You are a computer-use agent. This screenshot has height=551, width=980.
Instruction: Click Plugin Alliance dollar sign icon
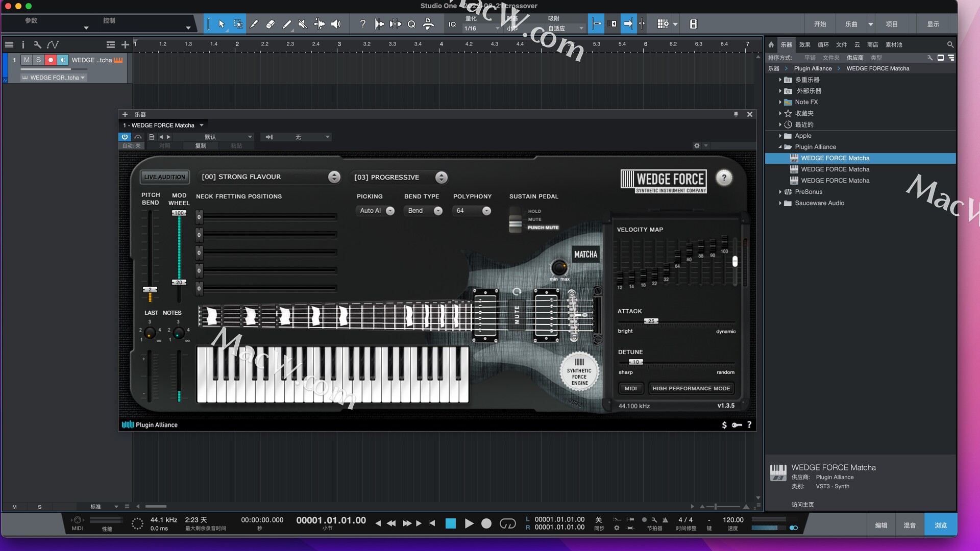pos(724,424)
